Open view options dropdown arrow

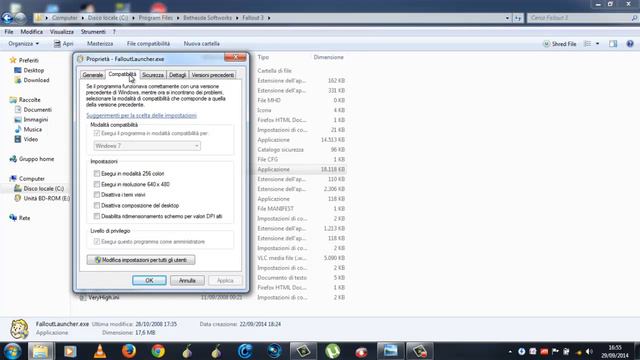598,44
